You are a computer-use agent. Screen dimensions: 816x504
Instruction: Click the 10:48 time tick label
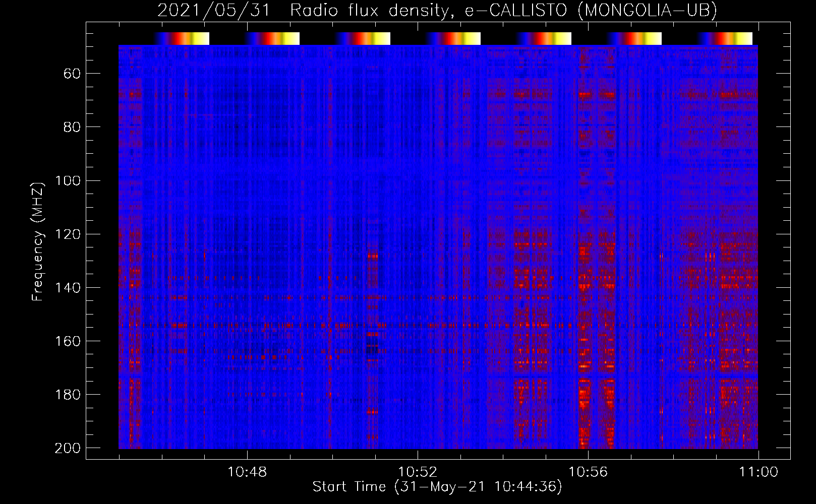pyautogui.click(x=247, y=472)
